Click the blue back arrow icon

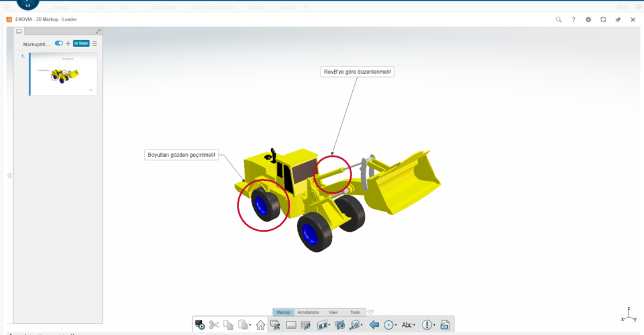[374, 325]
